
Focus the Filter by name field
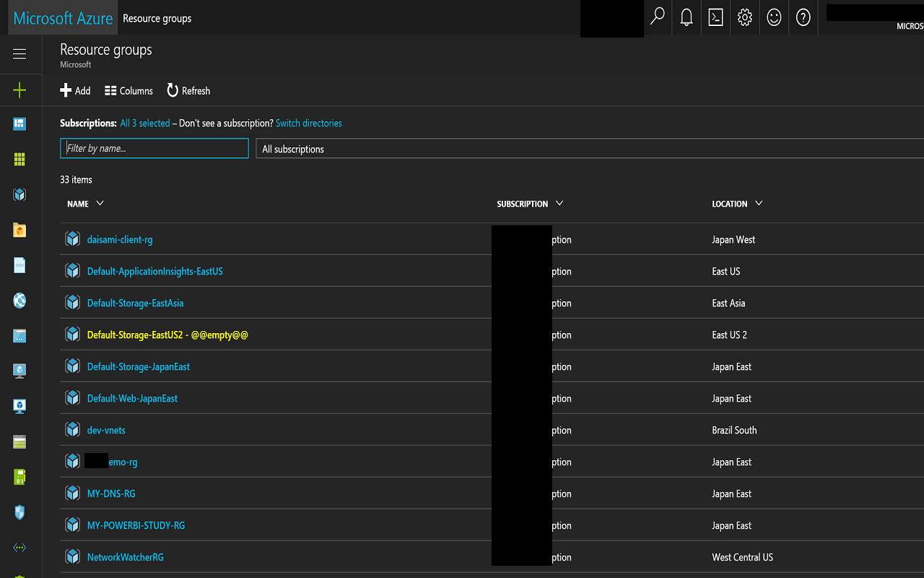(154, 148)
